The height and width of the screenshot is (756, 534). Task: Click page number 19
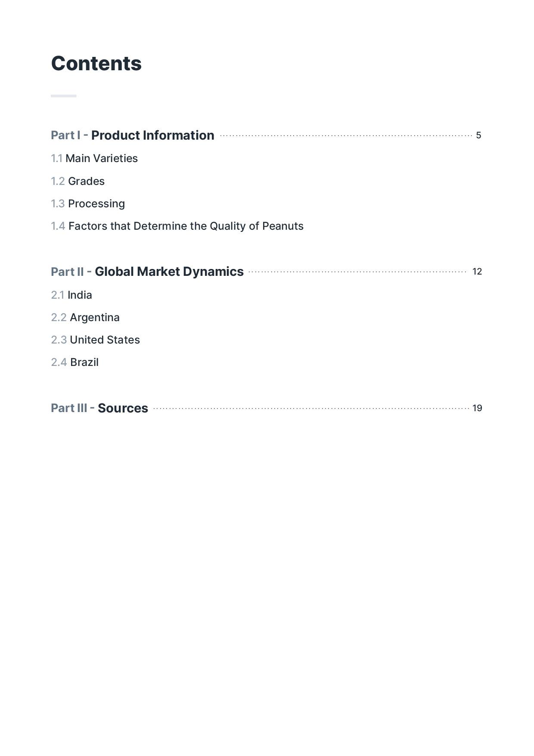[x=477, y=408]
